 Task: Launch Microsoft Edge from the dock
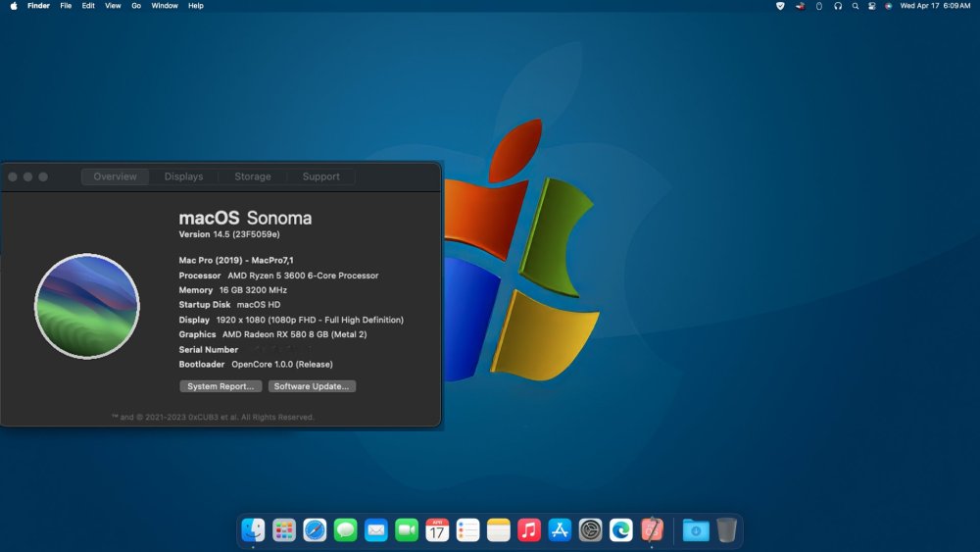click(x=620, y=530)
